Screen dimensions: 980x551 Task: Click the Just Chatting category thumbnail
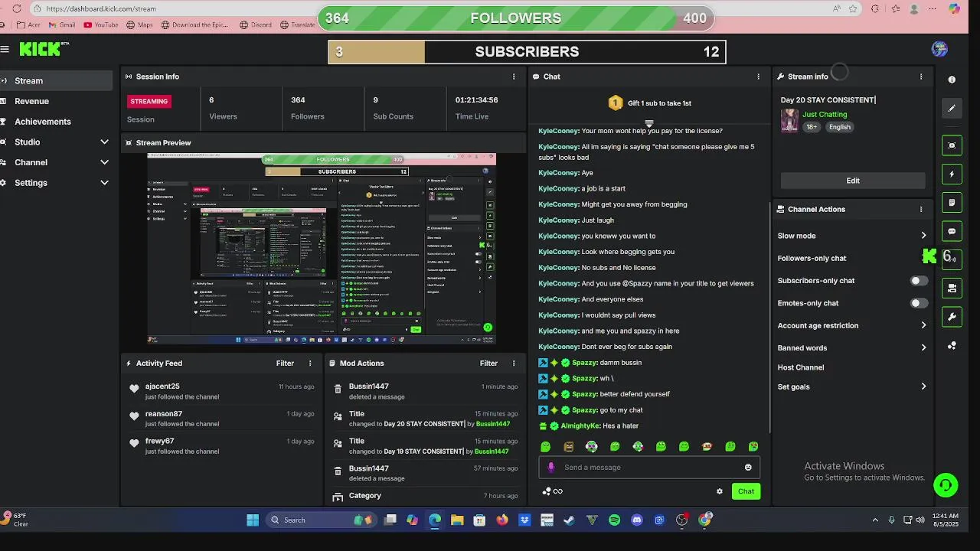click(789, 121)
